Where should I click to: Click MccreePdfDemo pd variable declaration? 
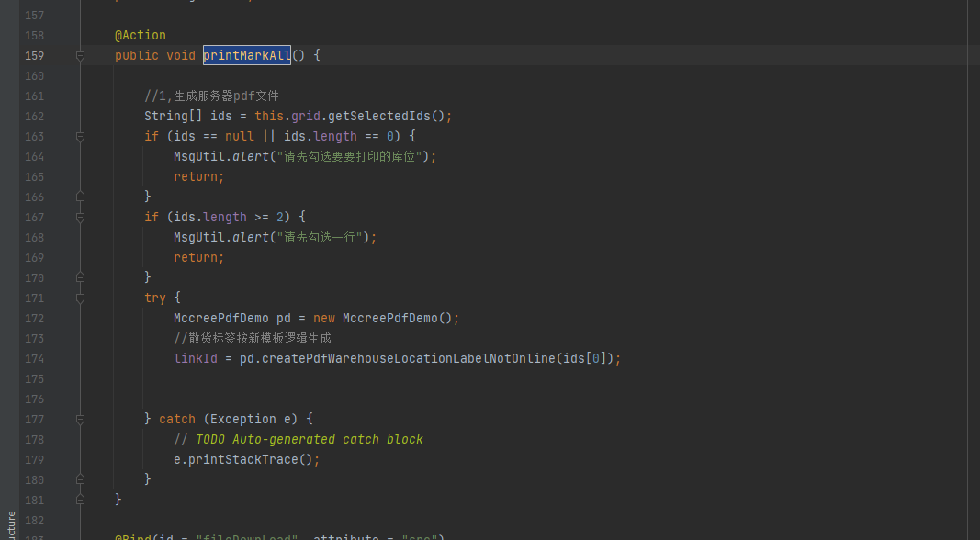(231, 318)
